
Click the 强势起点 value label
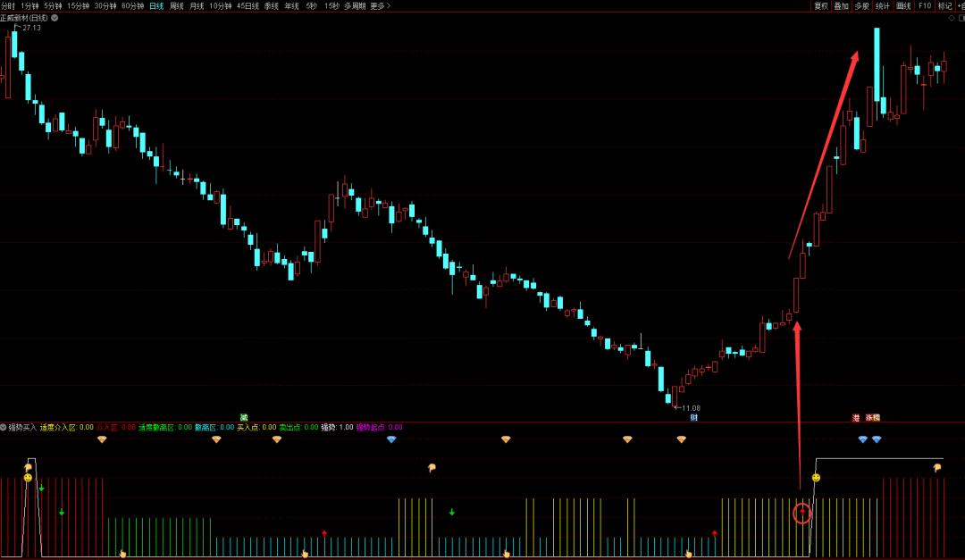coord(379,427)
